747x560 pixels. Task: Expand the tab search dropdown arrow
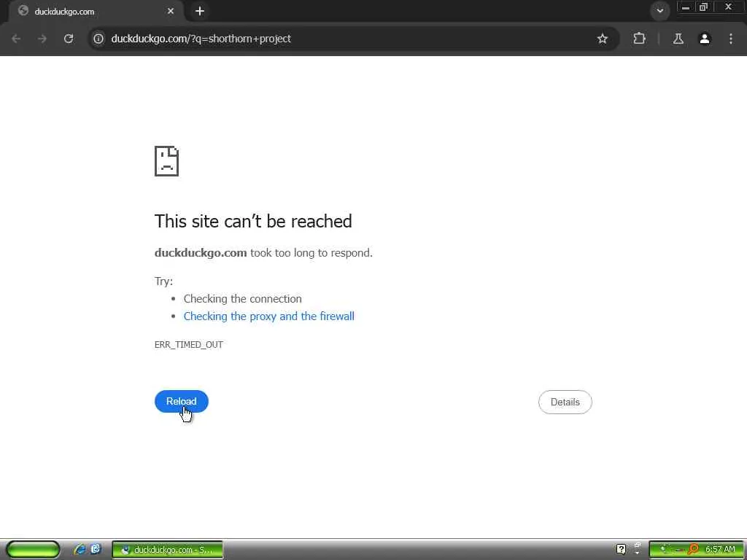(x=659, y=10)
